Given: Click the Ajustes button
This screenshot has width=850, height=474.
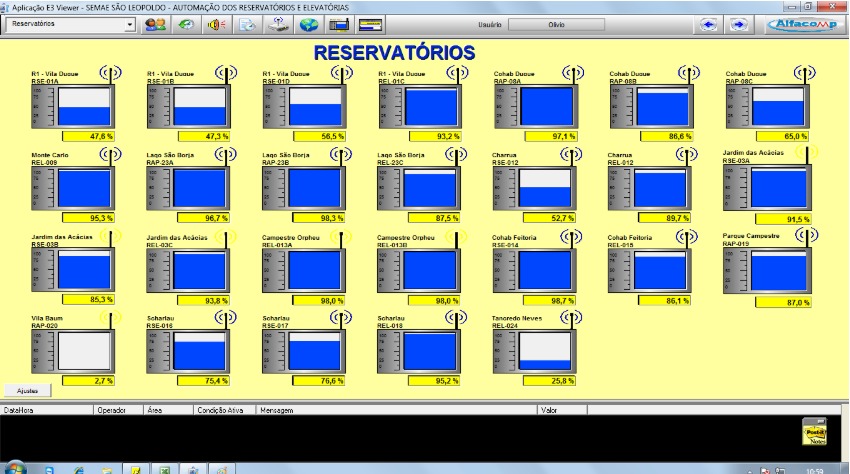Looking at the screenshot, I should pyautogui.click(x=26, y=390).
